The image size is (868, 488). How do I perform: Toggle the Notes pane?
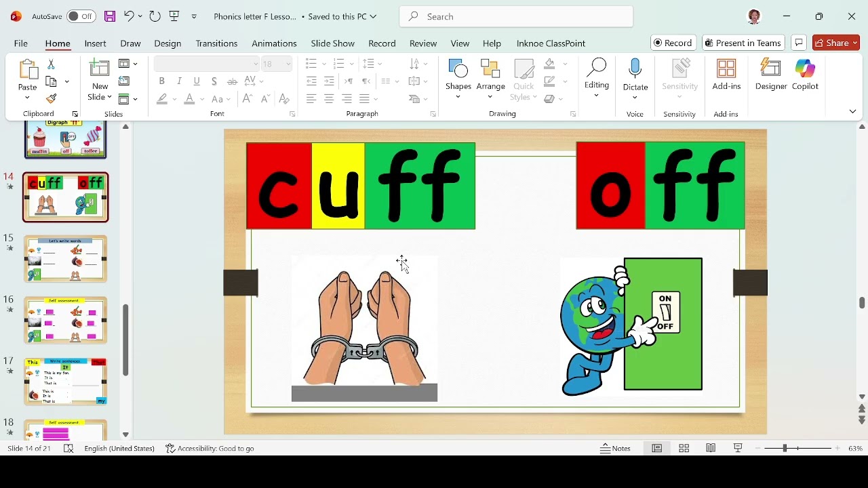click(616, 449)
